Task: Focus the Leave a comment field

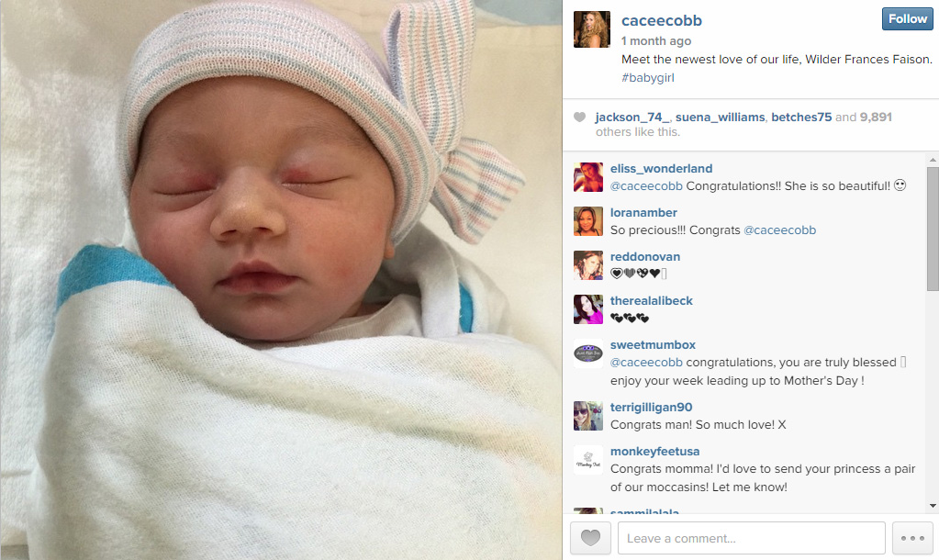Action: click(x=752, y=538)
